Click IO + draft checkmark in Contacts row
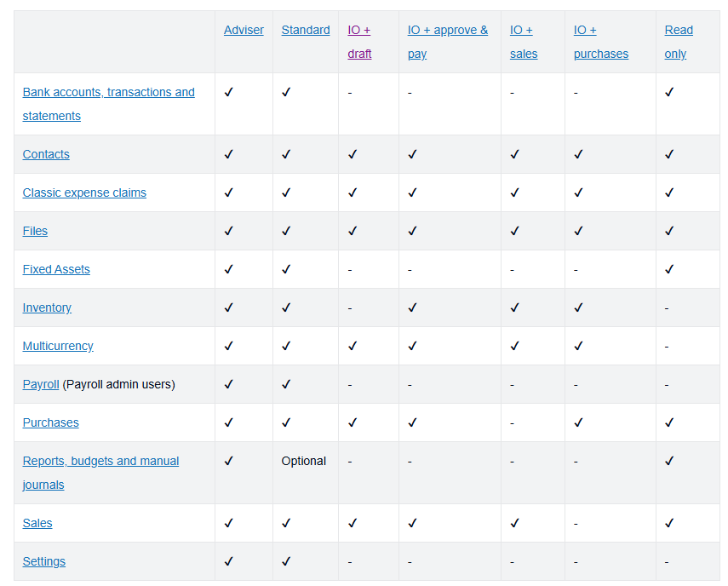This screenshot has width=728, height=586. 353,154
